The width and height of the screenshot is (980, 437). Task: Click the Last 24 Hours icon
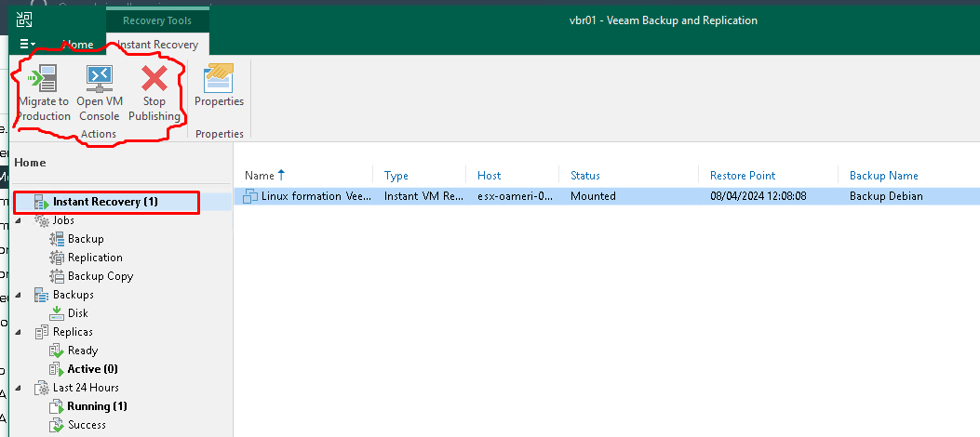pyautogui.click(x=42, y=388)
